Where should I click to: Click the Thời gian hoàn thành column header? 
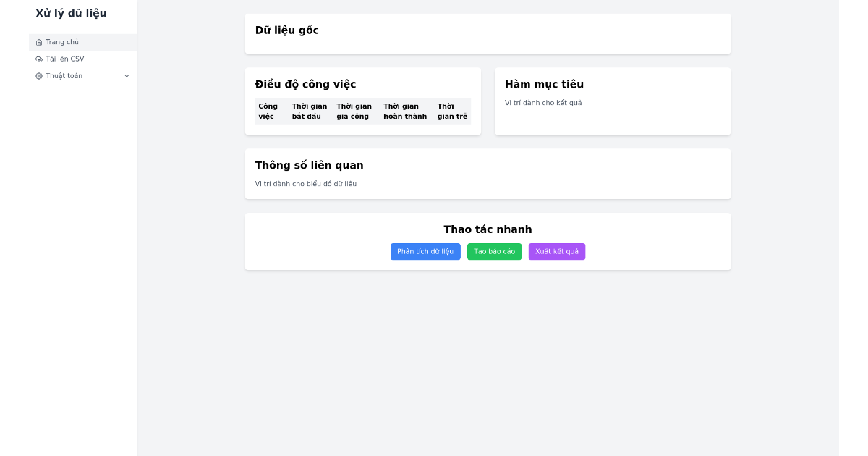click(x=404, y=110)
